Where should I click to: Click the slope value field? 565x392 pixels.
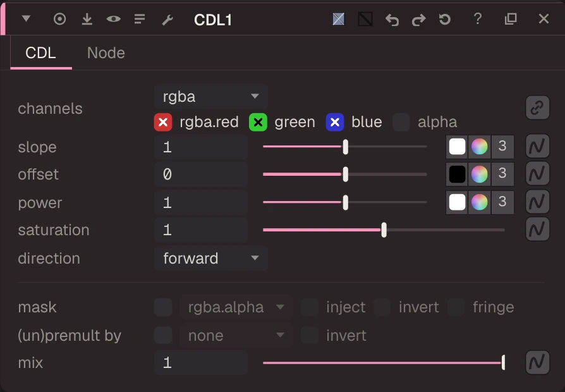click(201, 147)
